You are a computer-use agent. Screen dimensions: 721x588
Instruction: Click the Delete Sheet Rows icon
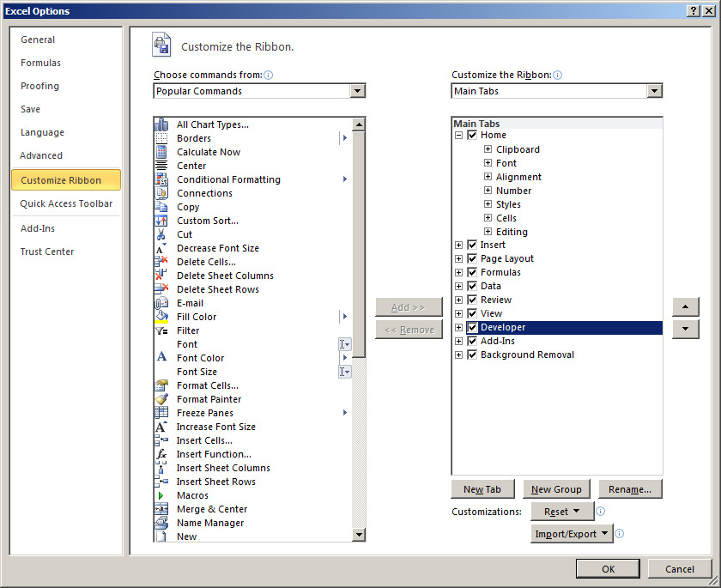pyautogui.click(x=161, y=289)
